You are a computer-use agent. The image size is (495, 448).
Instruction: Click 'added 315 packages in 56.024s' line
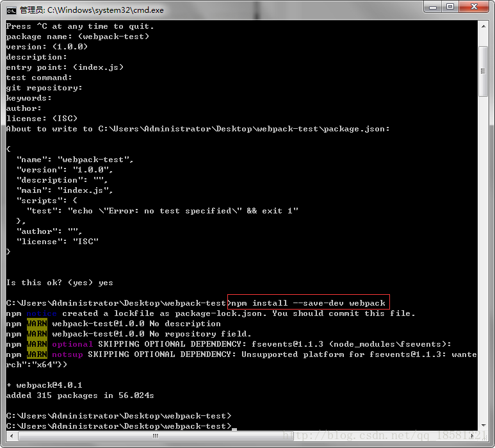click(x=80, y=395)
